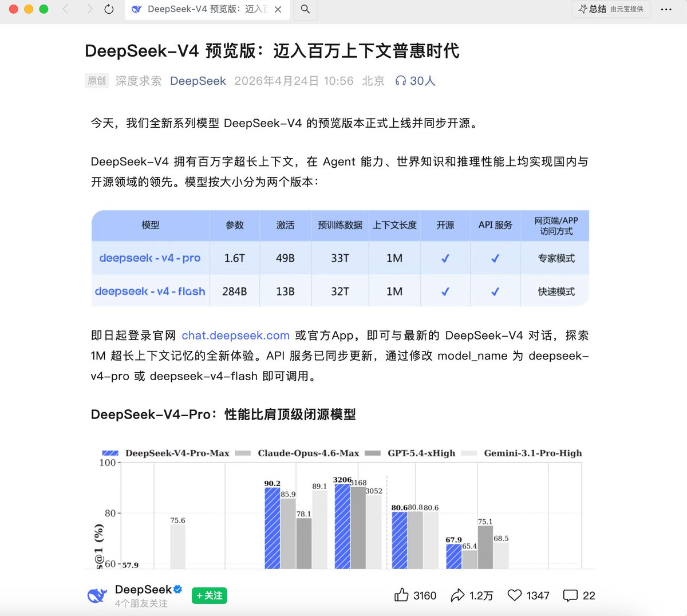Click the 原创 tag
The width and height of the screenshot is (687, 616).
pyautogui.click(x=97, y=81)
